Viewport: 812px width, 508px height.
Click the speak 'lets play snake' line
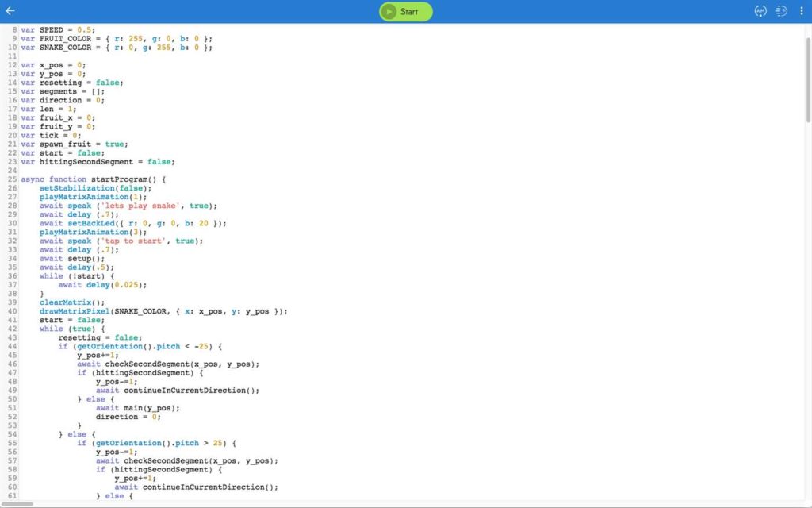pyautogui.click(x=128, y=206)
